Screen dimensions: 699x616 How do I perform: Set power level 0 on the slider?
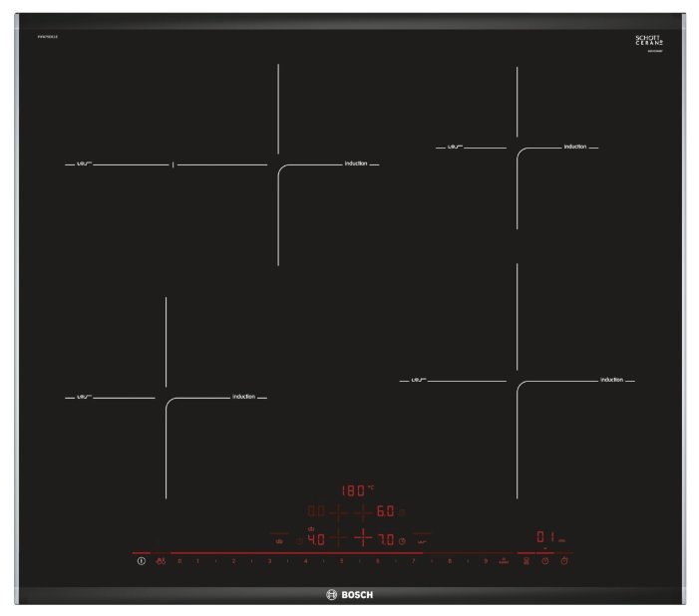coord(179,562)
